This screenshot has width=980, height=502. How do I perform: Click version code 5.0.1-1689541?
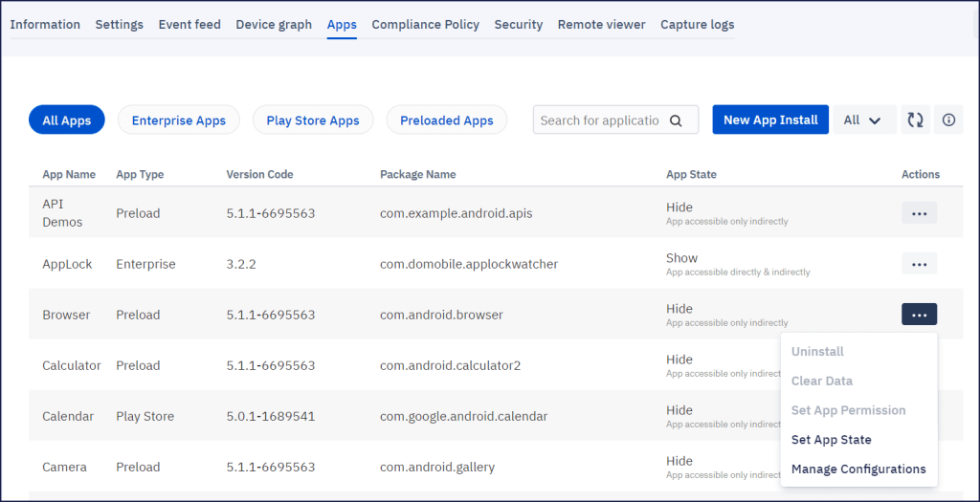coord(271,416)
